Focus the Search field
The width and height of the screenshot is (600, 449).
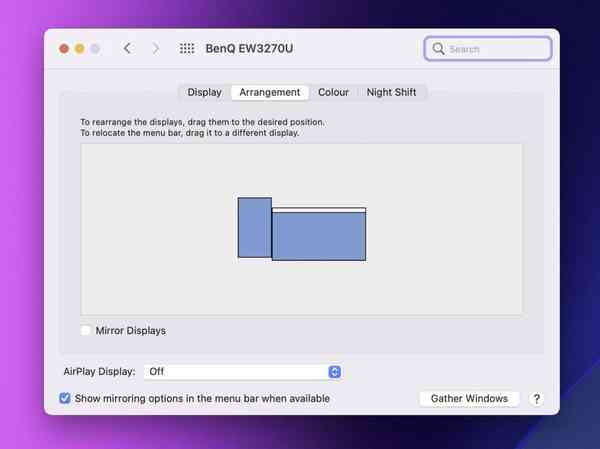pos(488,49)
